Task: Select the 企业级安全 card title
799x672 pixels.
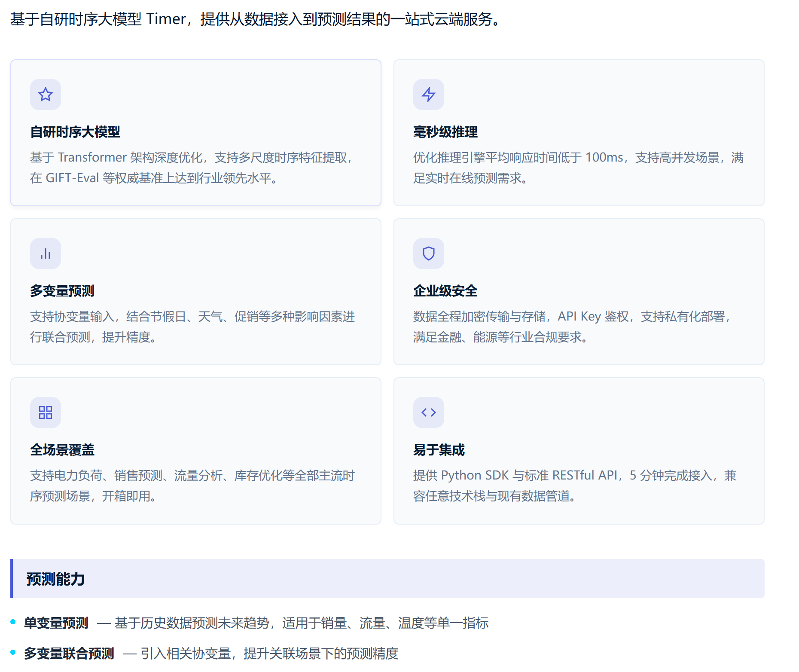Action: pos(445,291)
